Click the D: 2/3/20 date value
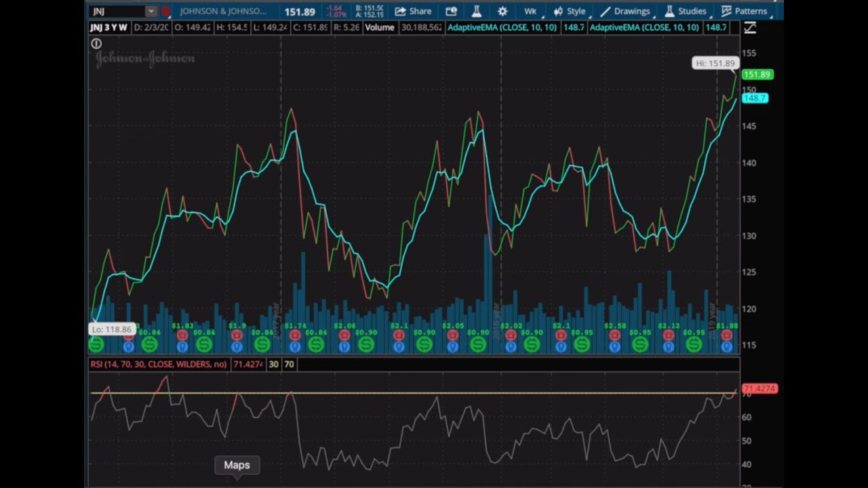The width and height of the screenshot is (868, 488). click(151, 28)
